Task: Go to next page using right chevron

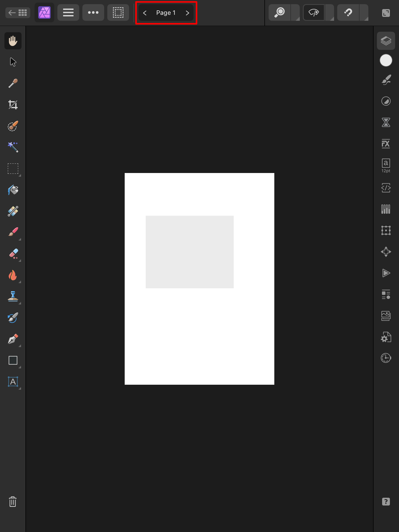Action: pyautogui.click(x=187, y=13)
